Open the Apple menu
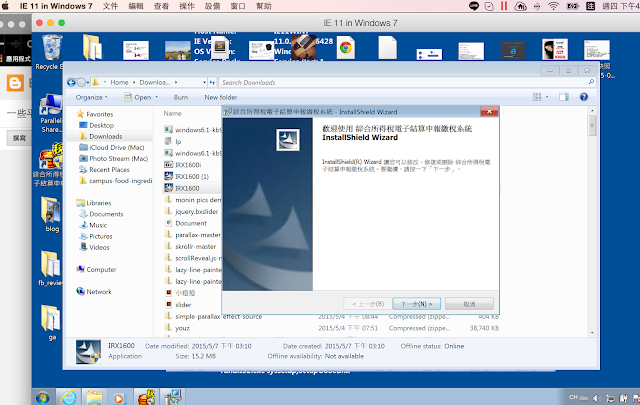The width and height of the screenshot is (640, 405). pos(5,6)
